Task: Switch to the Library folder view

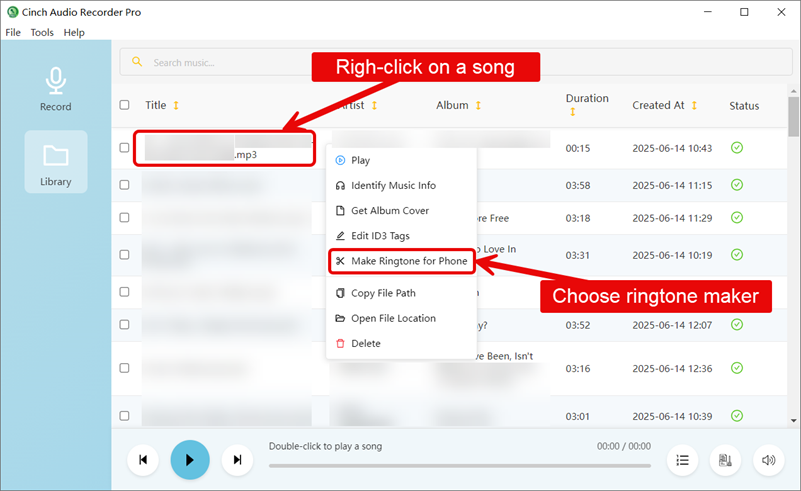Action: coord(56,161)
